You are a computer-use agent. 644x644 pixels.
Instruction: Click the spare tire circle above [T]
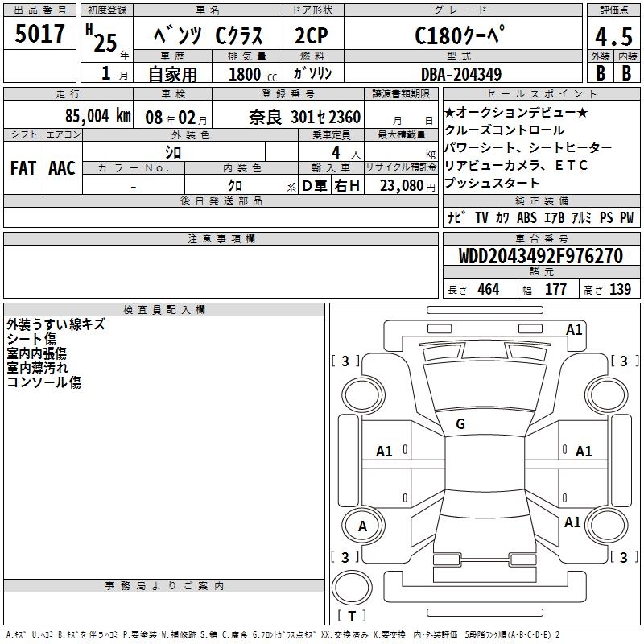(x=352, y=588)
